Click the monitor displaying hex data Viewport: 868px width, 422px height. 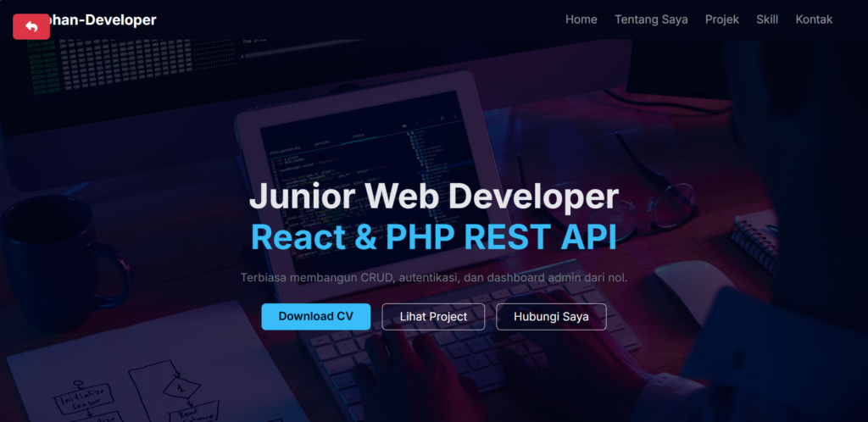[x=127, y=59]
